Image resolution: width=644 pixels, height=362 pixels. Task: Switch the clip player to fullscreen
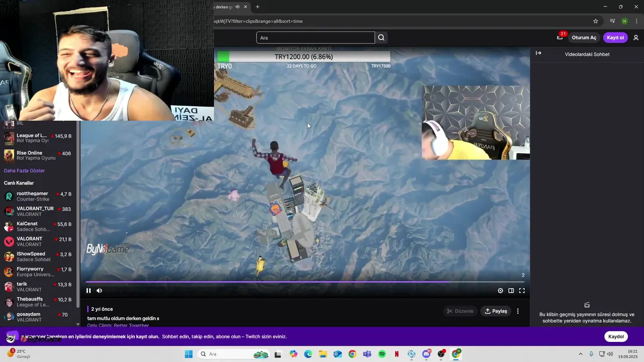pyautogui.click(x=522, y=291)
